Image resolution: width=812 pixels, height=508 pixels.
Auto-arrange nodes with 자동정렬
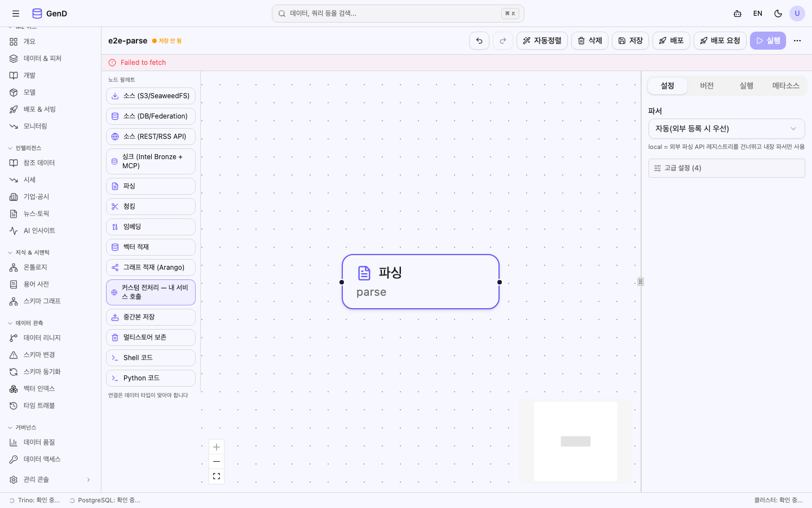click(542, 41)
